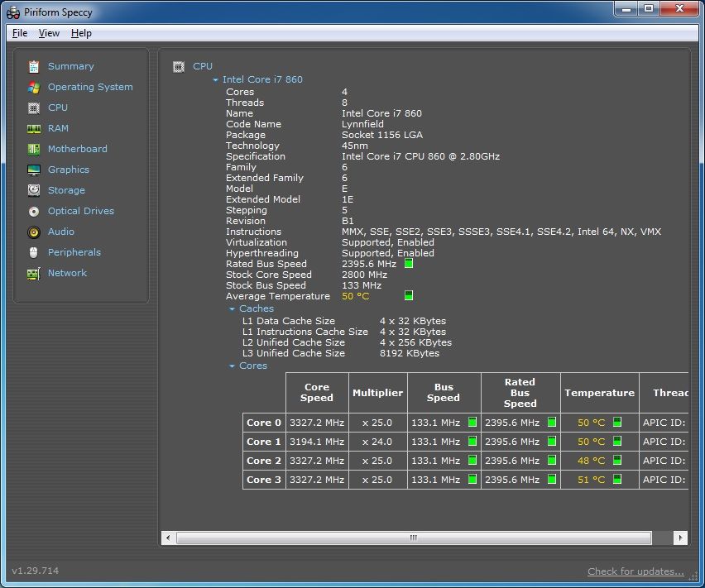This screenshot has width=705, height=588.
Task: Open the Help menu
Action: (x=81, y=33)
